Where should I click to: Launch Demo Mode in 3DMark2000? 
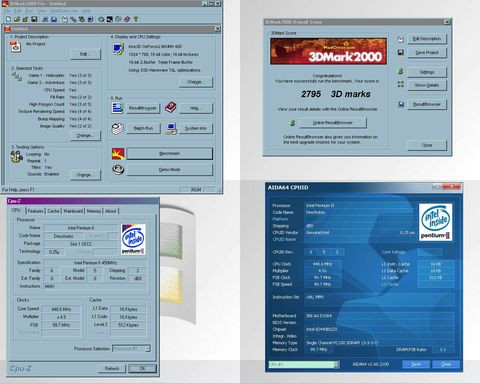169,170
